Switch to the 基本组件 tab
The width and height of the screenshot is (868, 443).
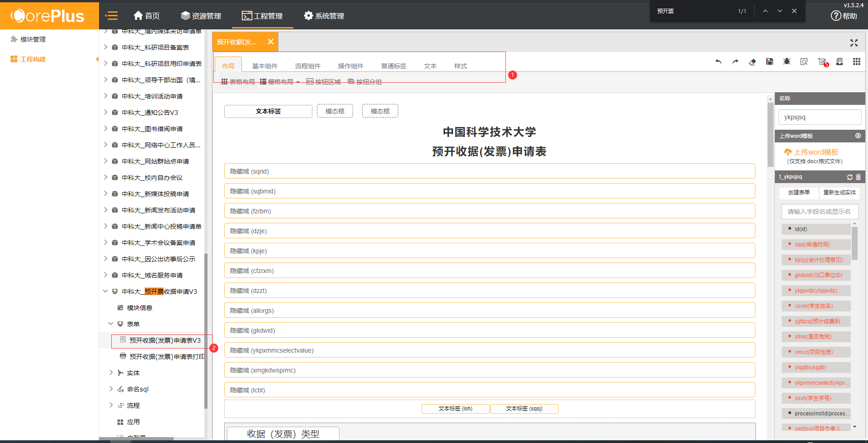tap(264, 66)
